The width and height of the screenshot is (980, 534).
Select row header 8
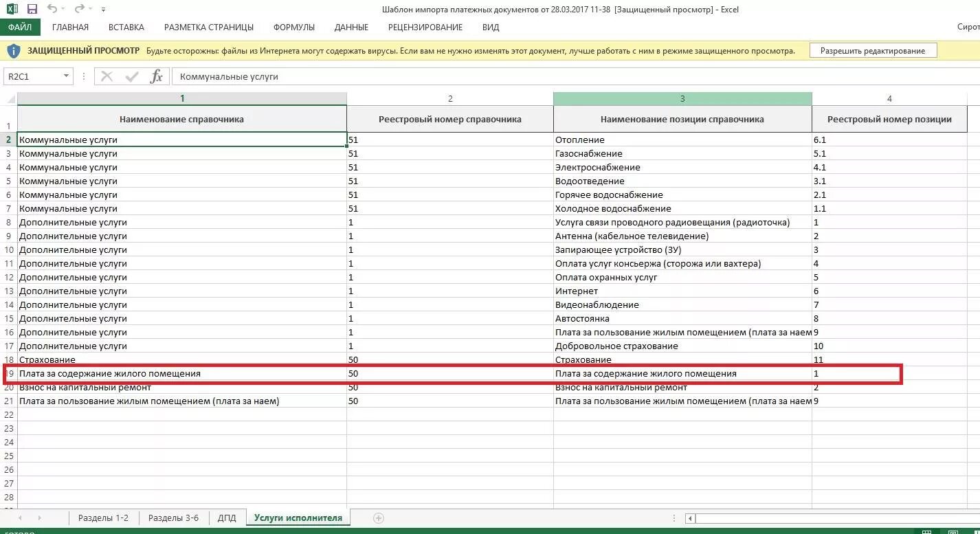9,222
